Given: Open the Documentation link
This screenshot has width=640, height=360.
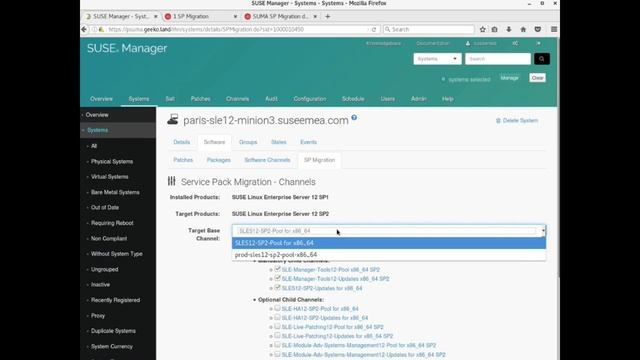Looking at the screenshot, I should click(433, 43).
